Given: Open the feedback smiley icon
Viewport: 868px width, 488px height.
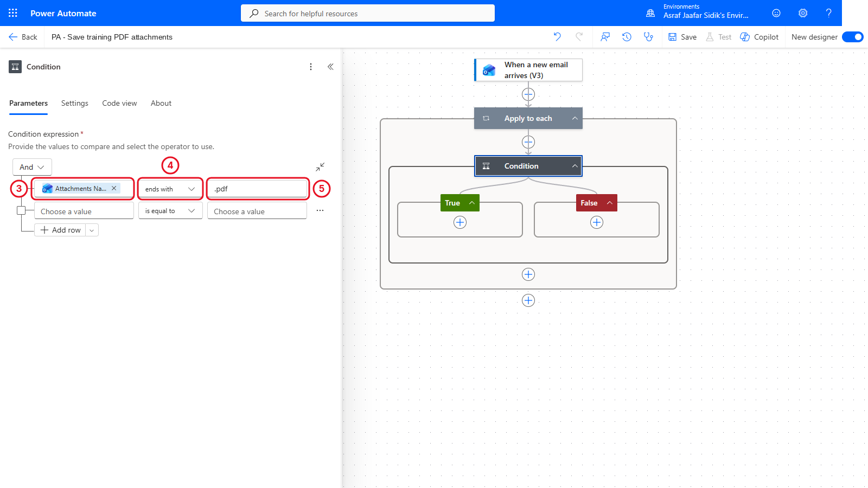Looking at the screenshot, I should pyautogui.click(x=776, y=13).
